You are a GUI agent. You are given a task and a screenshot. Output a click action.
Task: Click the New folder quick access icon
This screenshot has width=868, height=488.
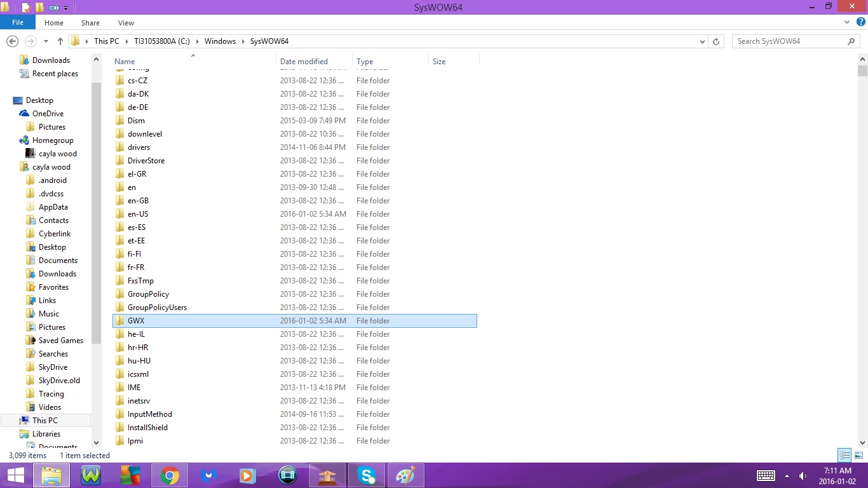pos(39,8)
